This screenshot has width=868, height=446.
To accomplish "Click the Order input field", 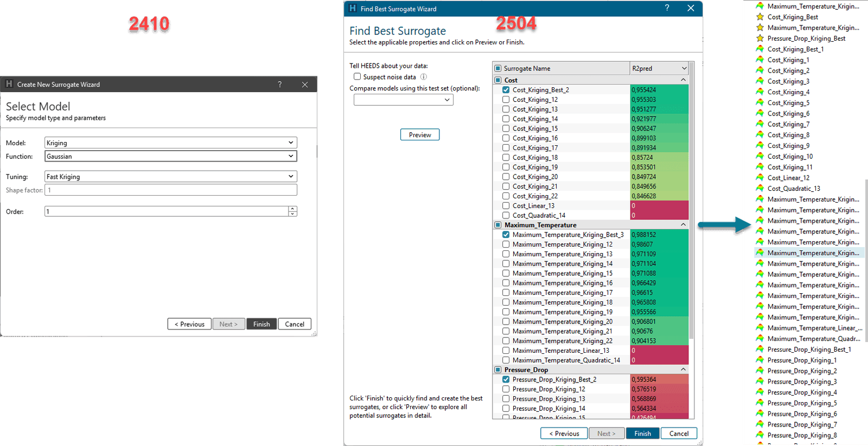I will pyautogui.click(x=166, y=211).
